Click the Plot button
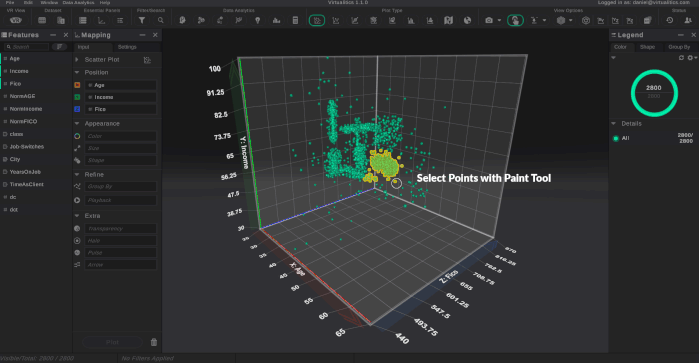This screenshot has width=699, height=363. (x=112, y=342)
